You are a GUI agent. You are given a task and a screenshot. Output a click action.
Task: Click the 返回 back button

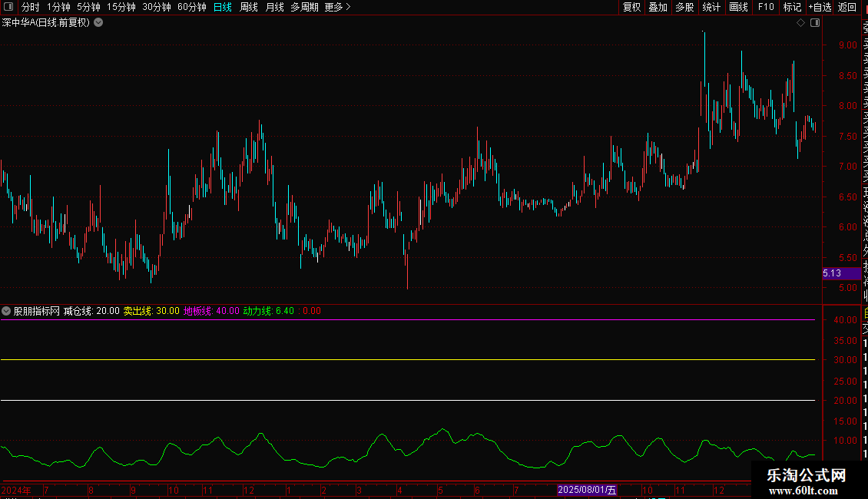(x=847, y=7)
